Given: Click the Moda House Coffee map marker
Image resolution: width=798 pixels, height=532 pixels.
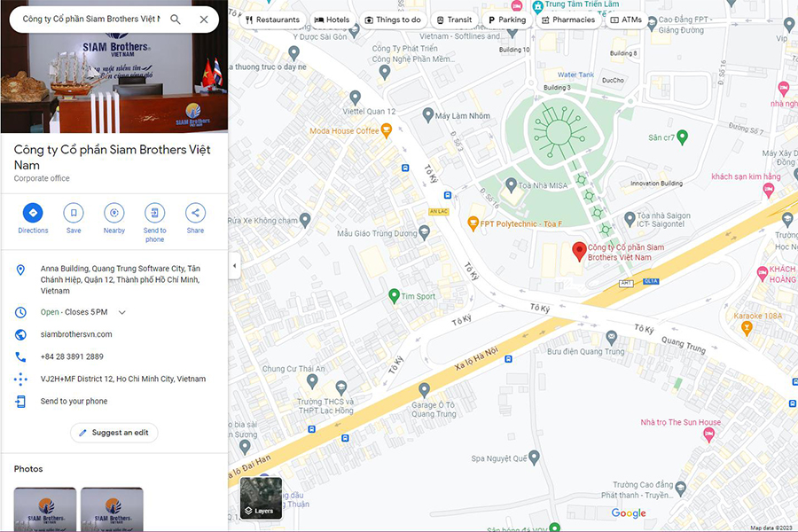Looking at the screenshot, I should pyautogui.click(x=386, y=131).
